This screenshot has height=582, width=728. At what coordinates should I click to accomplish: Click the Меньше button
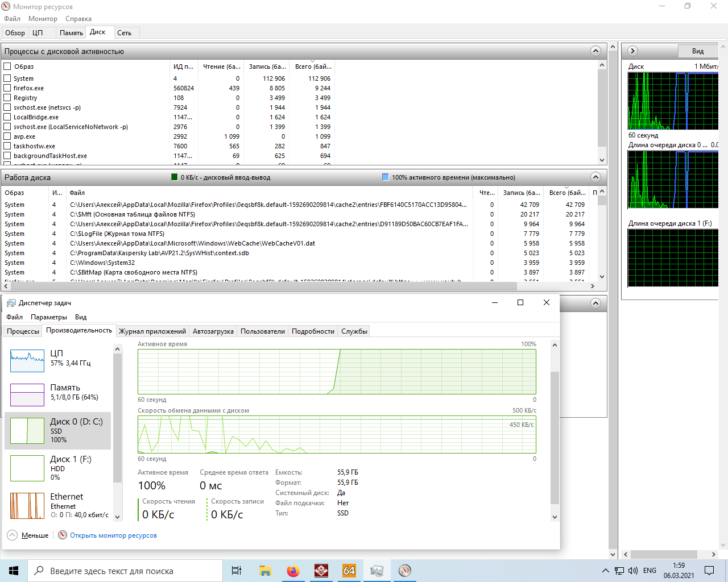(35, 535)
